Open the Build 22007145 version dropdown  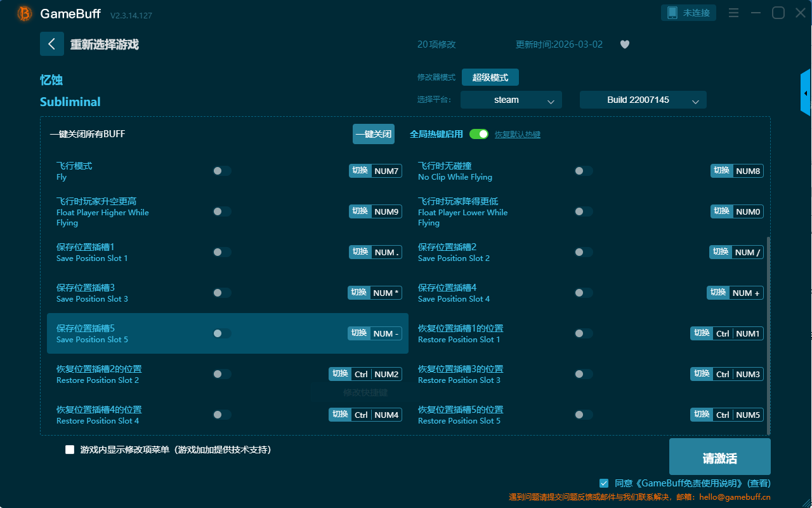pyautogui.click(x=643, y=100)
